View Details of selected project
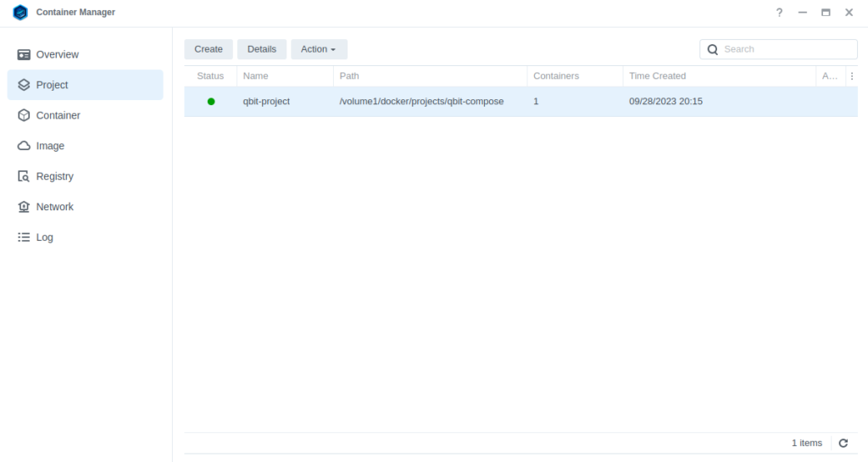This screenshot has height=462, width=868. pos(262,49)
